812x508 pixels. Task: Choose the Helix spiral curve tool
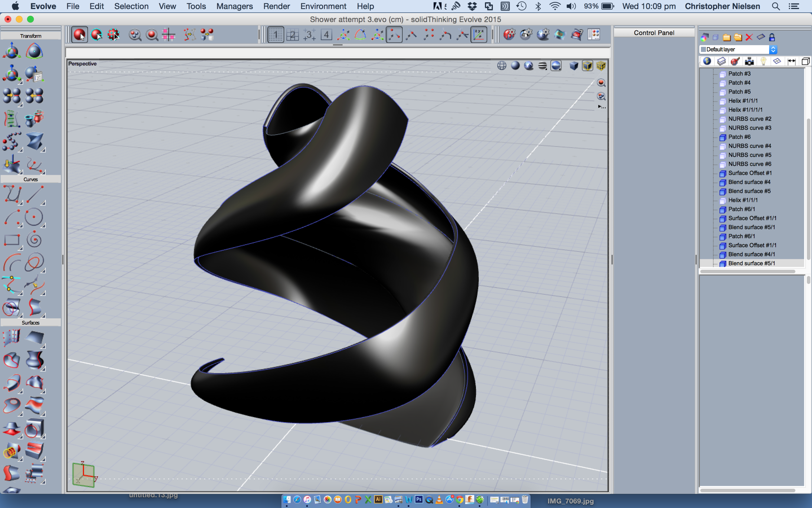(34, 240)
